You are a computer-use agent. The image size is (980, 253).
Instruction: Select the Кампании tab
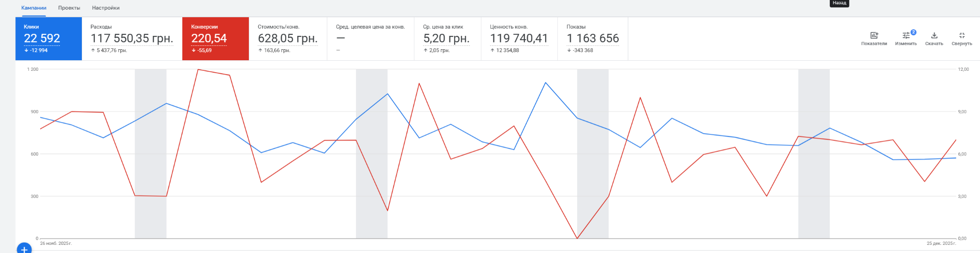point(34,8)
